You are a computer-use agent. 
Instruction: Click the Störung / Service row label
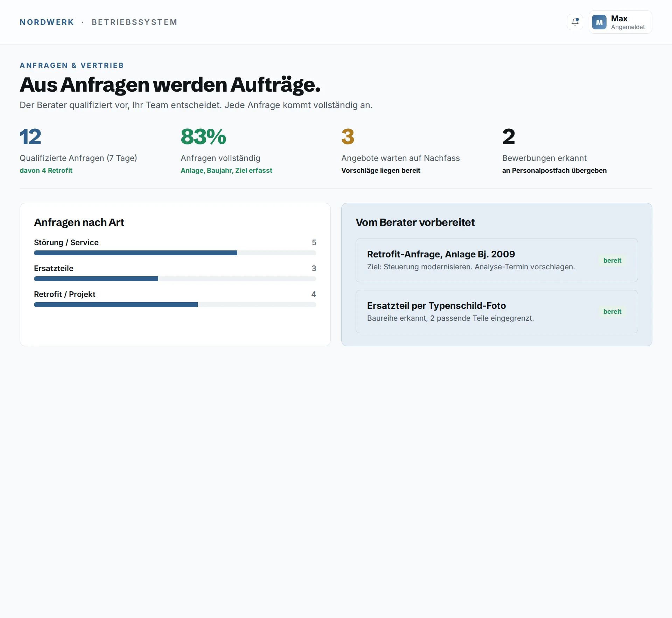click(66, 242)
